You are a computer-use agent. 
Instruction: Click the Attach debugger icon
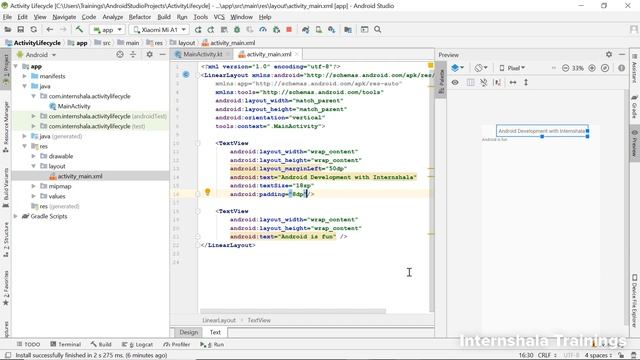(276, 29)
